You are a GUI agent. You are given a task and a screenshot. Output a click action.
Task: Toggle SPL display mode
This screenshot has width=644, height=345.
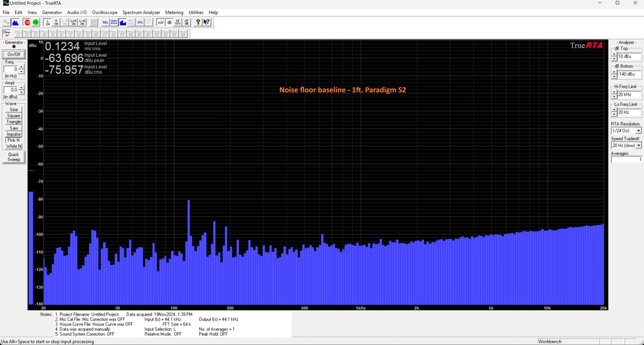140,22
